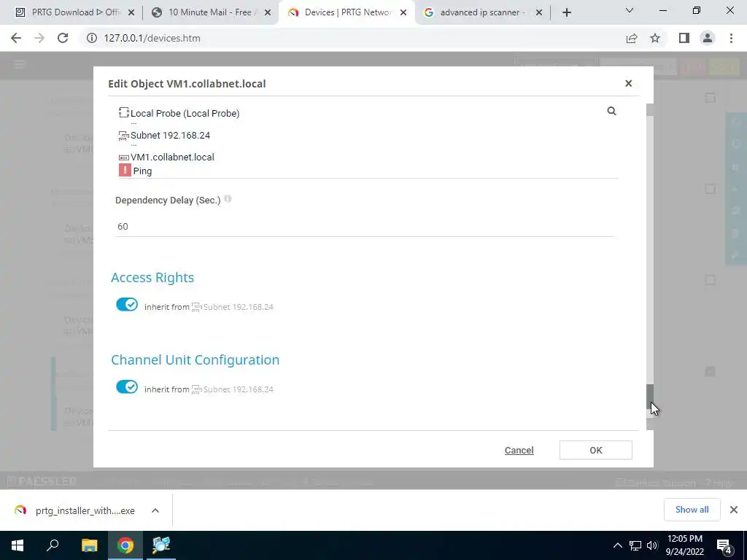747x560 pixels.
Task: Switch to 10 Minute Mail browser tab
Action: pos(209,12)
